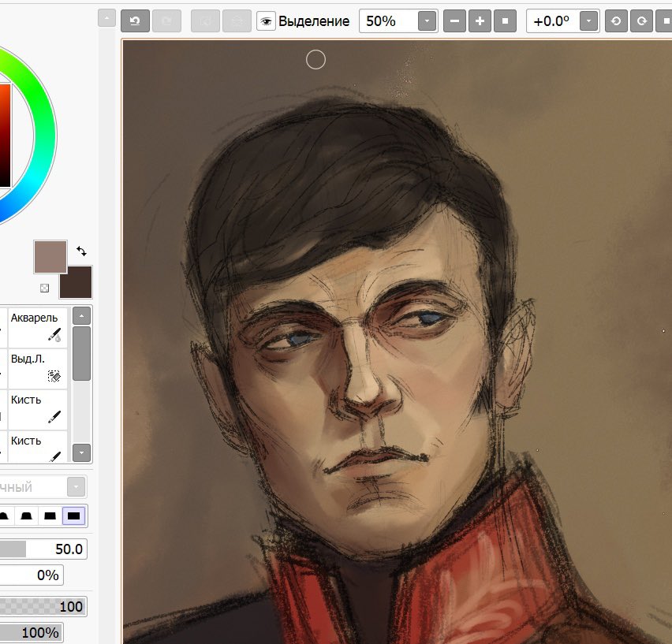Click the tool list scroll-up arrow

tap(81, 316)
